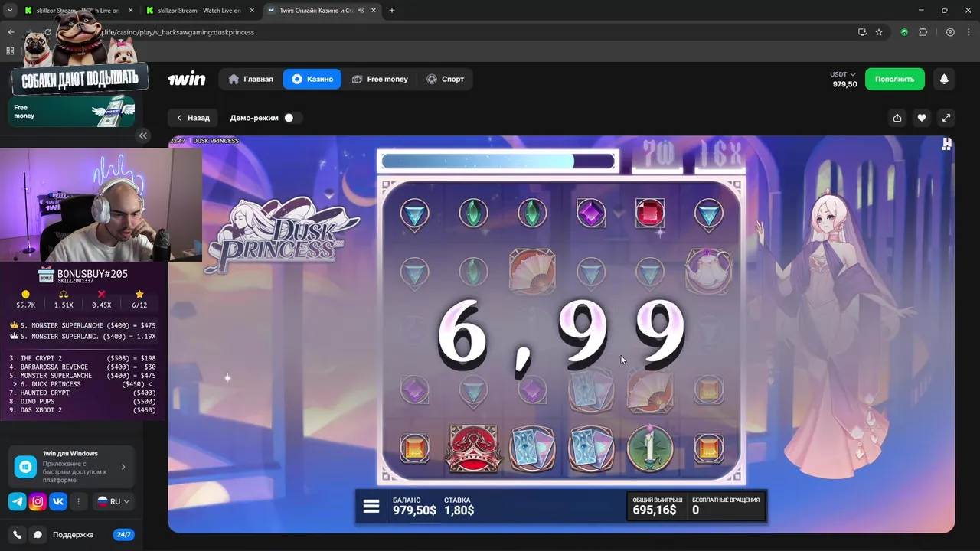Click the Назад back button
This screenshot has width=980, height=551.
pyautogui.click(x=193, y=118)
